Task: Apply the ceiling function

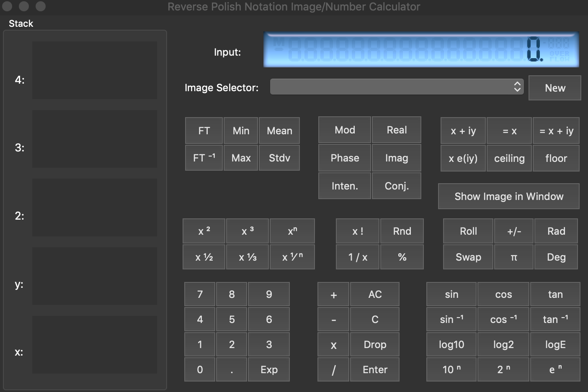Action: pos(509,158)
